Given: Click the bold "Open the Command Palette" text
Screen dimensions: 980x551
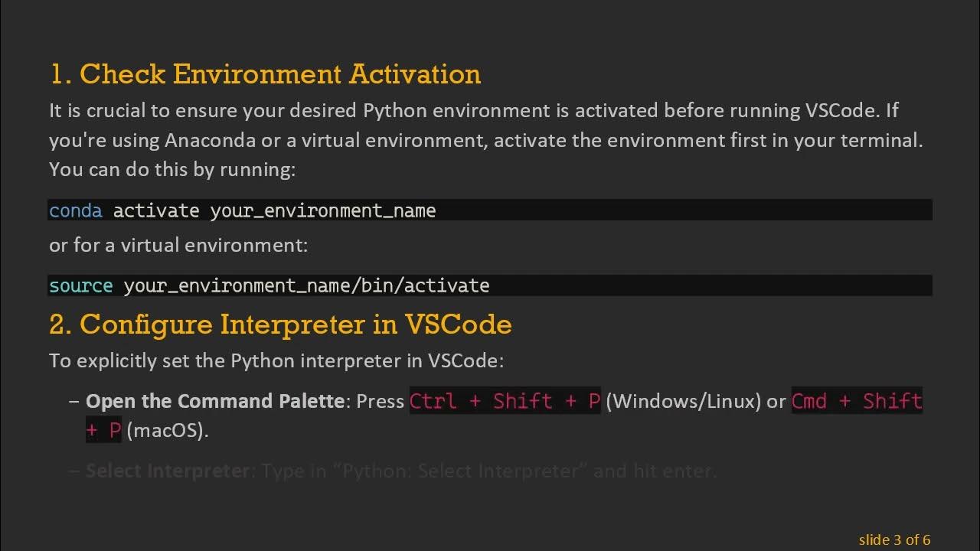Looking at the screenshot, I should (214, 401).
